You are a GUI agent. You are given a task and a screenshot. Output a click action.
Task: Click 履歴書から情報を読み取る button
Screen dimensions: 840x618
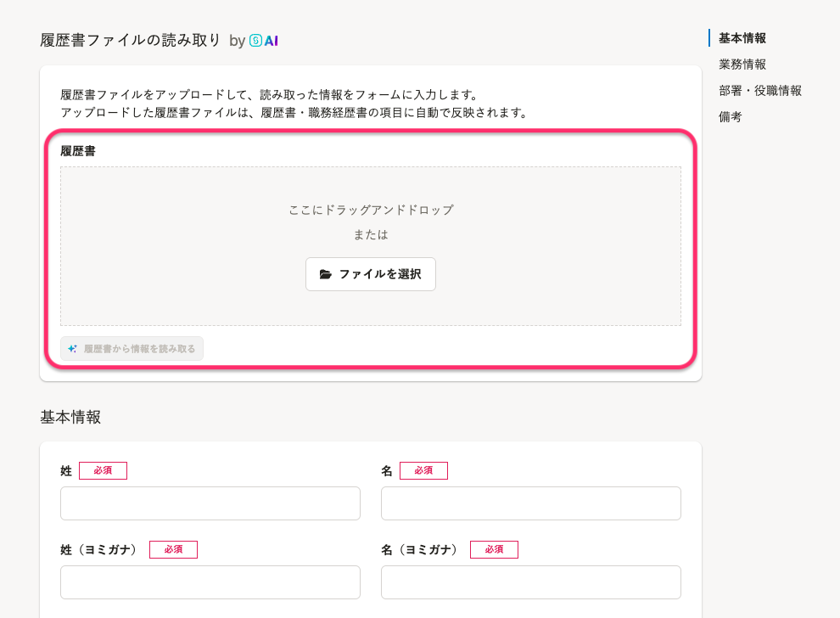[132, 349]
